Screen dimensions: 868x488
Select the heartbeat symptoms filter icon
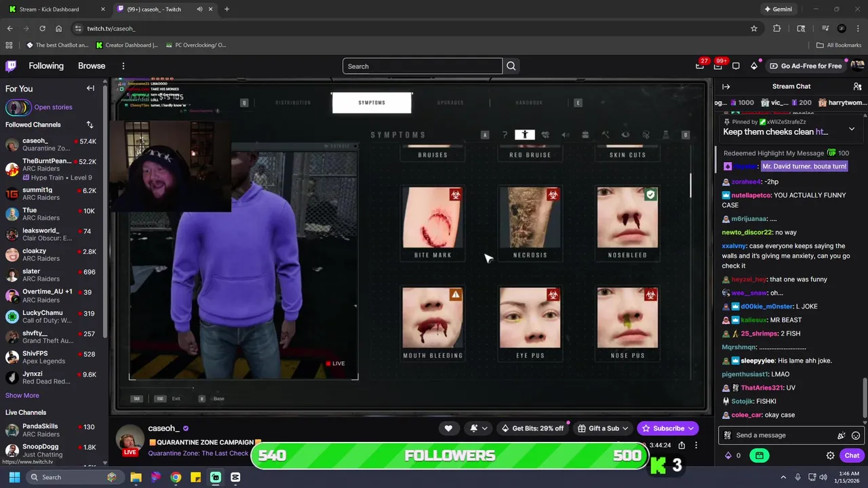coord(545,135)
